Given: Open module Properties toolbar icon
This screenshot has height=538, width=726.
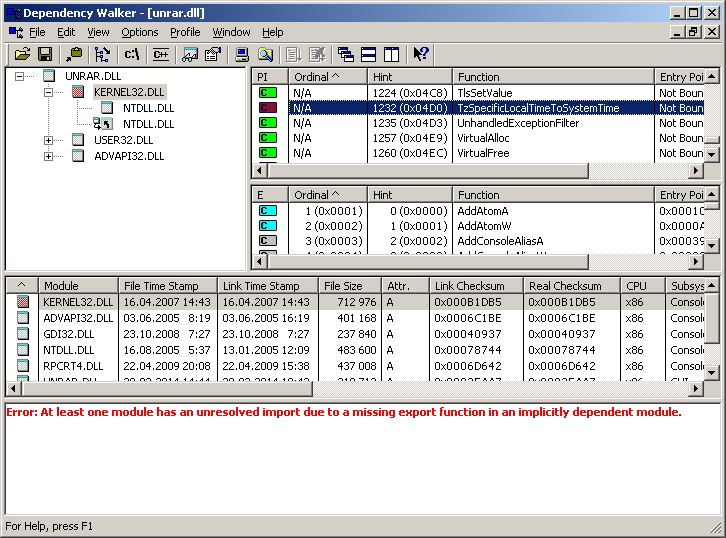Looking at the screenshot, I should tap(213, 55).
